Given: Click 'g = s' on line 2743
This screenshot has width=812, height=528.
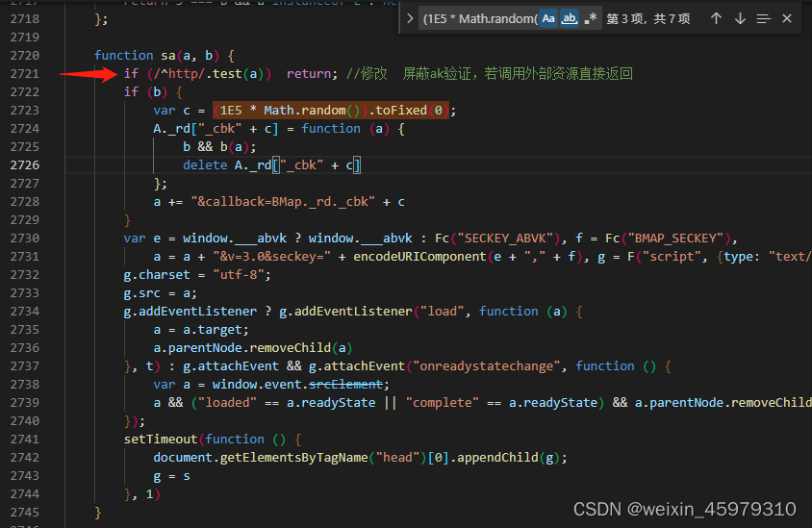Looking at the screenshot, I should coord(172,476).
